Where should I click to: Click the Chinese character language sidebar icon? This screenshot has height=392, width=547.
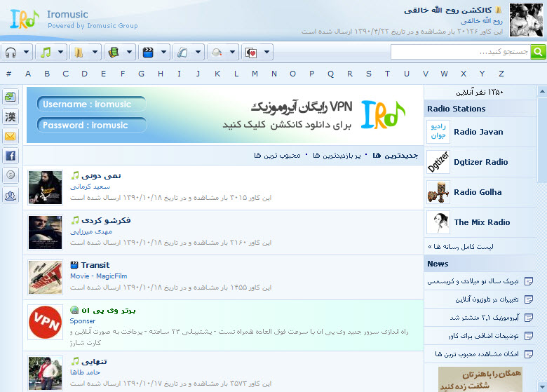[11, 116]
